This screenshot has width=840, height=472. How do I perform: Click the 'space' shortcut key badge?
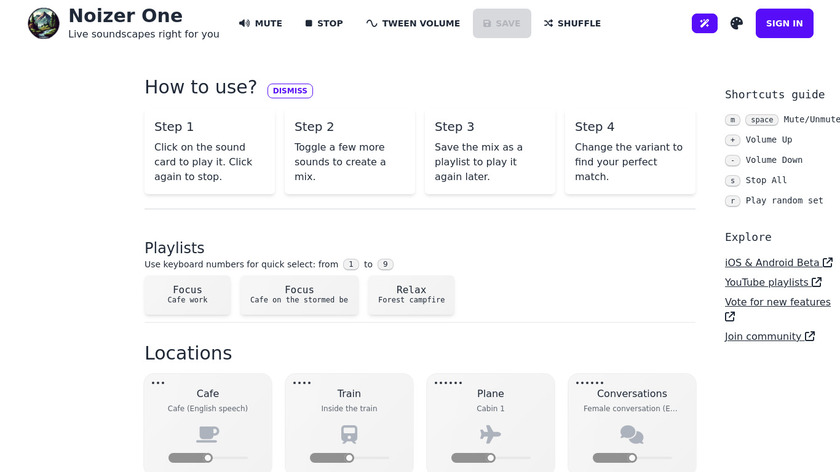point(762,119)
